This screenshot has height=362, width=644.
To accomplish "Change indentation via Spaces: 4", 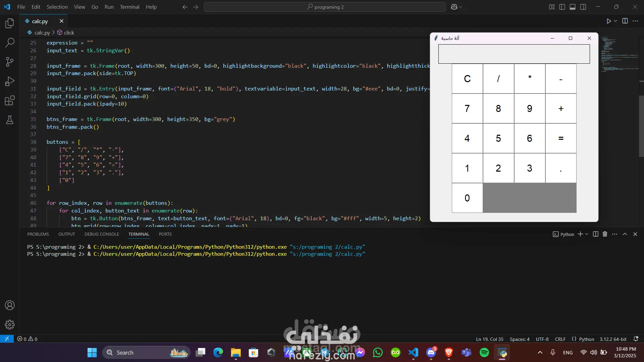I will tap(520, 339).
